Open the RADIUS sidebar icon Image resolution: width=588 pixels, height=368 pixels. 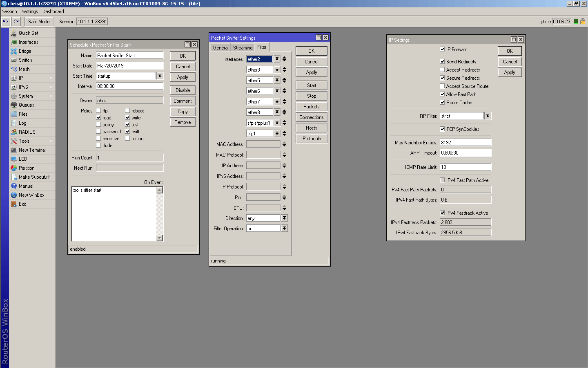(x=14, y=132)
